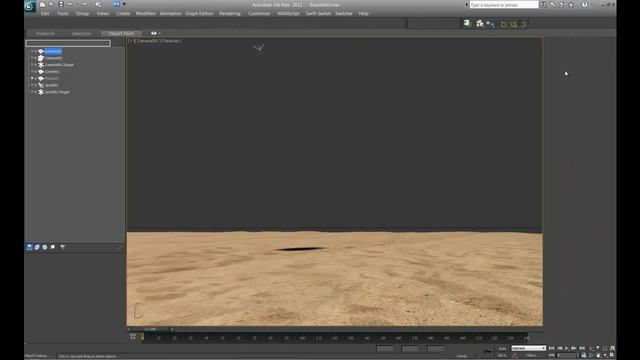Open the Edit menu
The width and height of the screenshot is (640, 360).
(x=45, y=13)
